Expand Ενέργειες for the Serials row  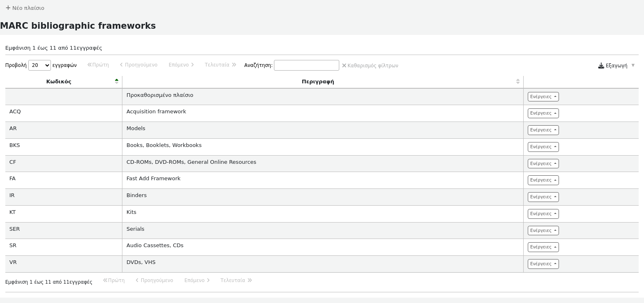tap(543, 231)
